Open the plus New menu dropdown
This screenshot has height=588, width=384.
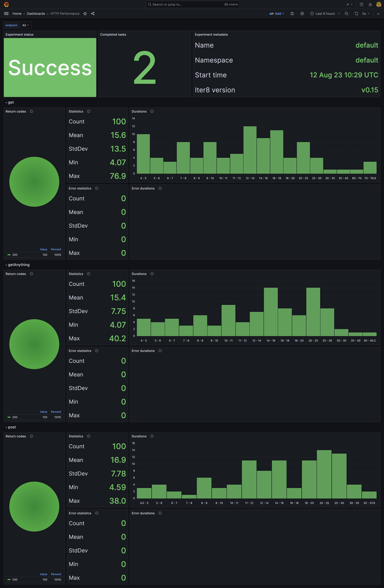click(x=349, y=4)
